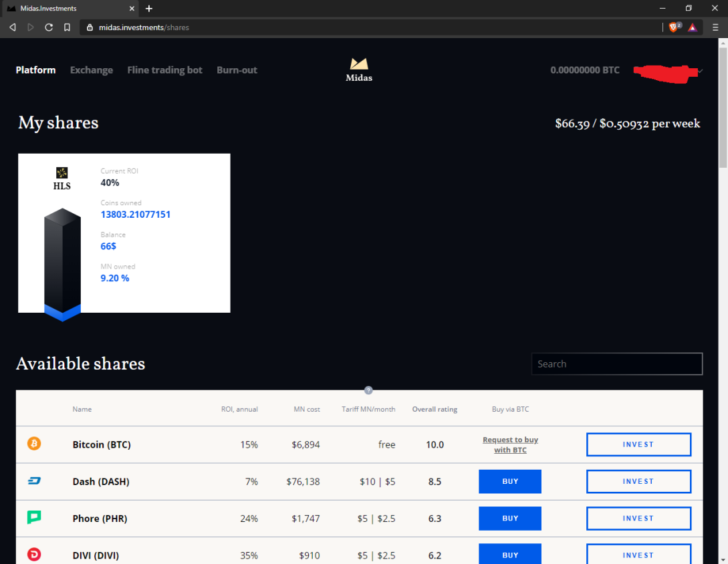
Task: Open the Burn-out menu item
Action: (x=237, y=70)
